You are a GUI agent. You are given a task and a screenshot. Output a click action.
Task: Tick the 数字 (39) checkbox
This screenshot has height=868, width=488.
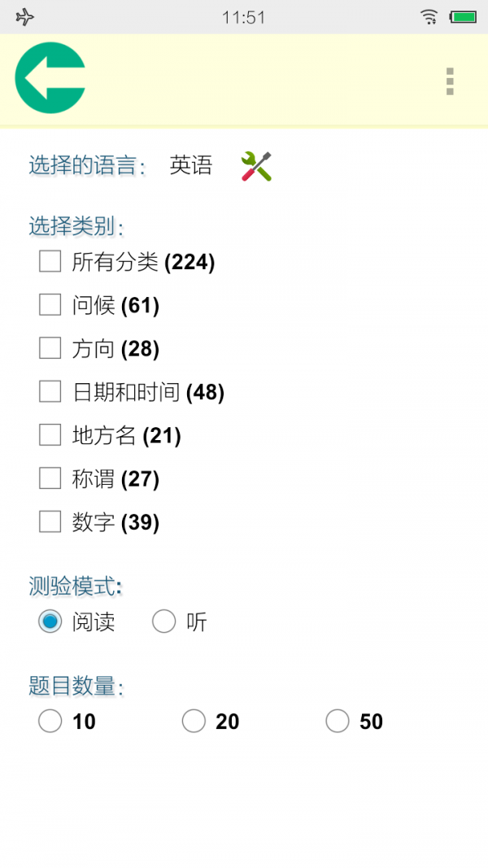point(49,521)
